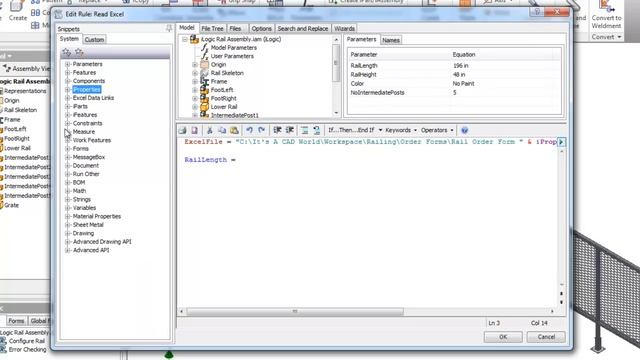Select Grate in assembly browser
This screenshot has width=640, height=360.
[11, 205]
